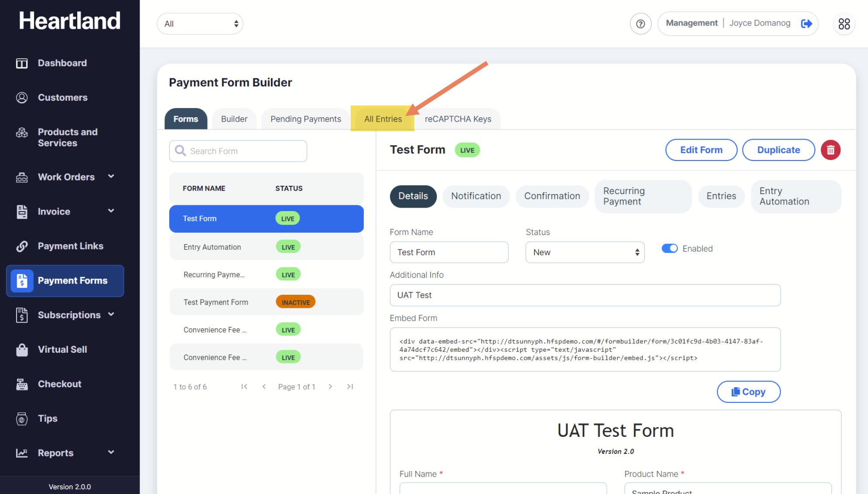Click the STATUS column header
868x494 pixels.
tap(289, 188)
